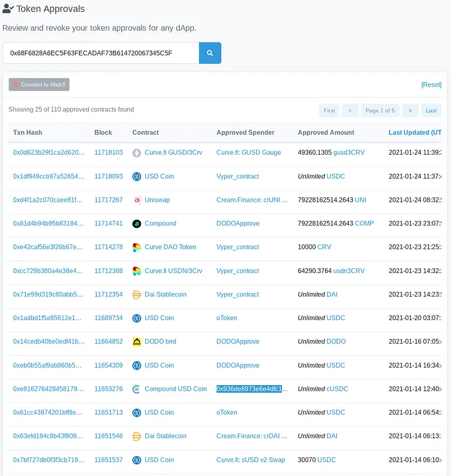The height and width of the screenshot is (476, 451).
Task: Open block 11718093 link
Action: coord(108,177)
